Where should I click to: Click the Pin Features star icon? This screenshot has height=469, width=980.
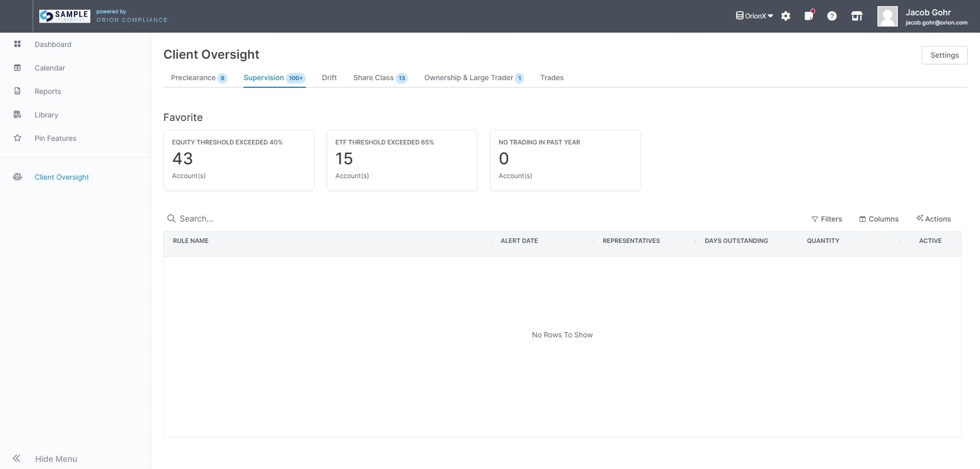[17, 138]
